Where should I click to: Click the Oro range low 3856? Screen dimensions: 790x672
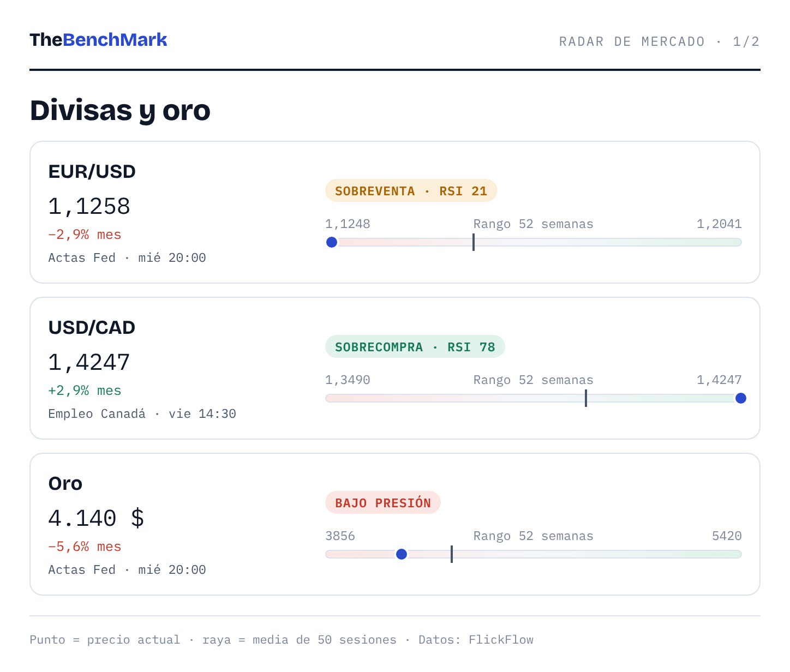[340, 536]
